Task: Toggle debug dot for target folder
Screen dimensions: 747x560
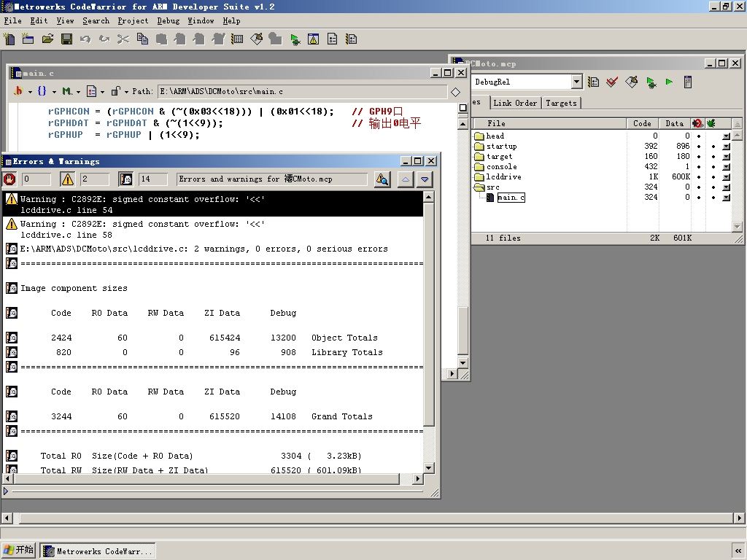Action: point(713,156)
